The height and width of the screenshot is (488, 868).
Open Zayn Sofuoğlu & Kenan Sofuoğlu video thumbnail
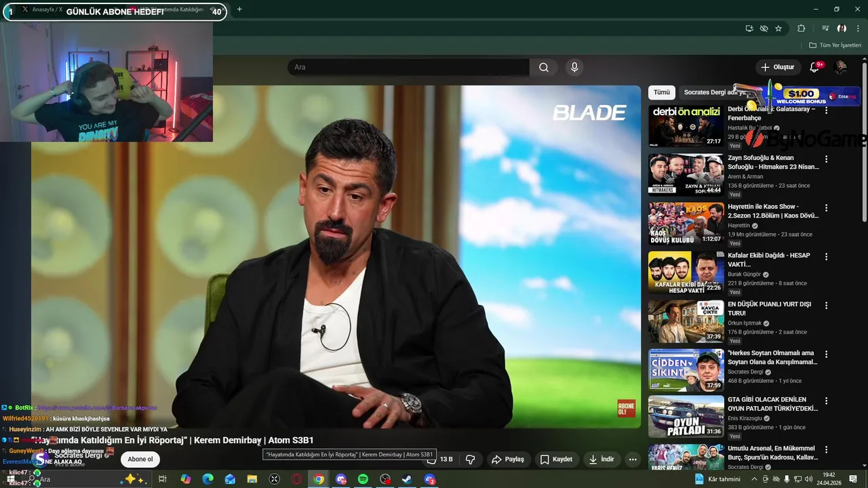(x=686, y=175)
